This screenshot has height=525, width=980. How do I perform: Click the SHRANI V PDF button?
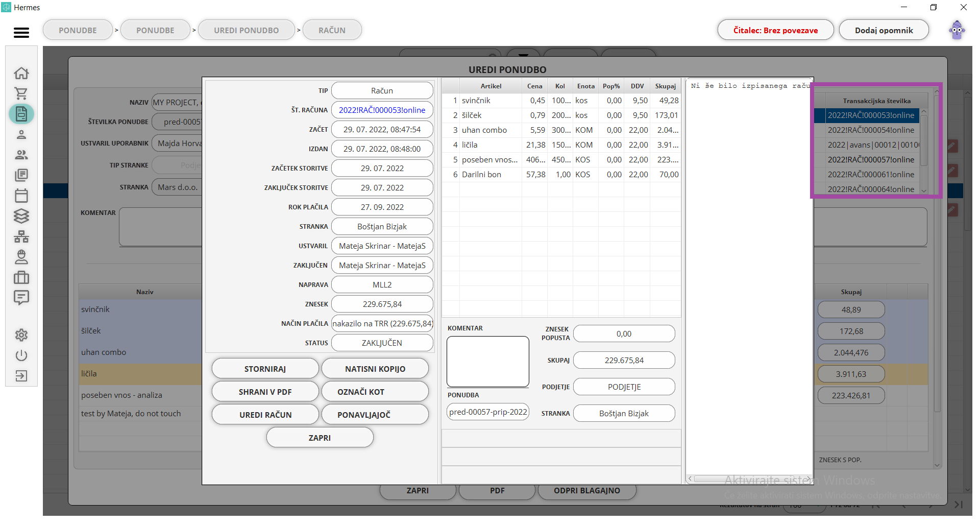pos(265,392)
